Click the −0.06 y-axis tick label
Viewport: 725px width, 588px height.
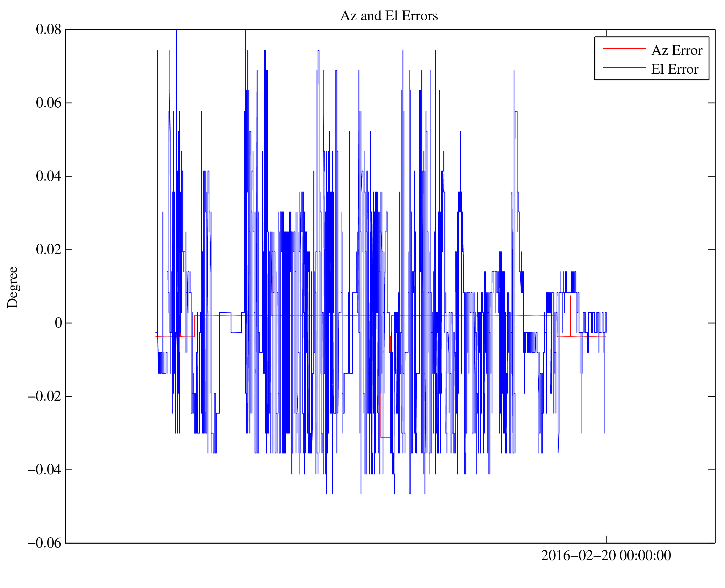pyautogui.click(x=44, y=543)
